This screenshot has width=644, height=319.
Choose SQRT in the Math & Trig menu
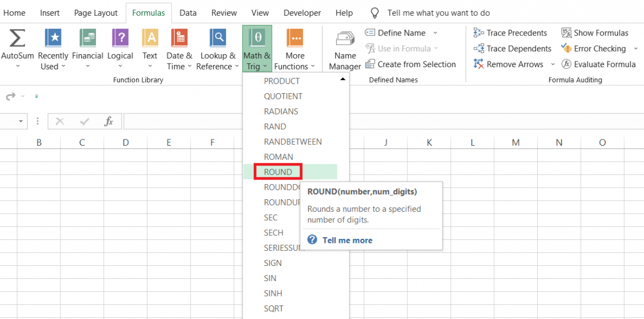pyautogui.click(x=274, y=309)
